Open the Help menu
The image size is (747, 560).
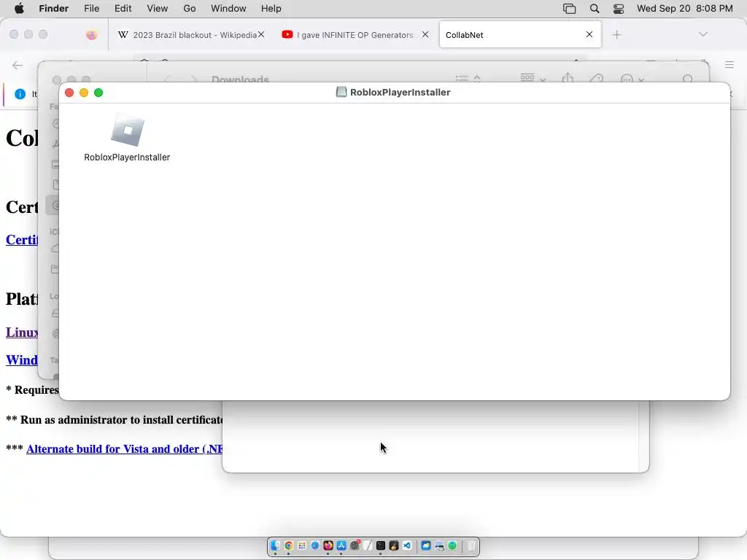271,9
